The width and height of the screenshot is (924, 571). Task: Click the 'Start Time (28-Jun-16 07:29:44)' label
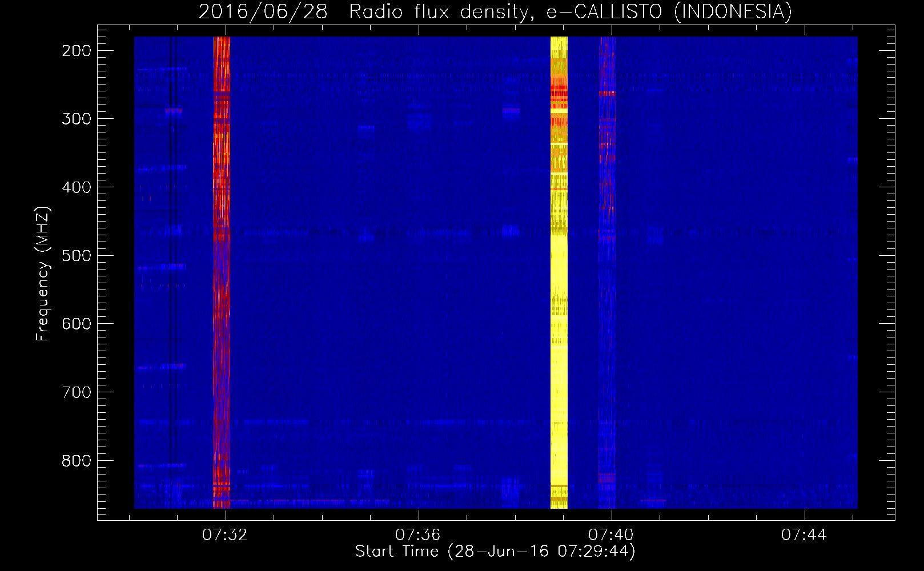coord(495,552)
